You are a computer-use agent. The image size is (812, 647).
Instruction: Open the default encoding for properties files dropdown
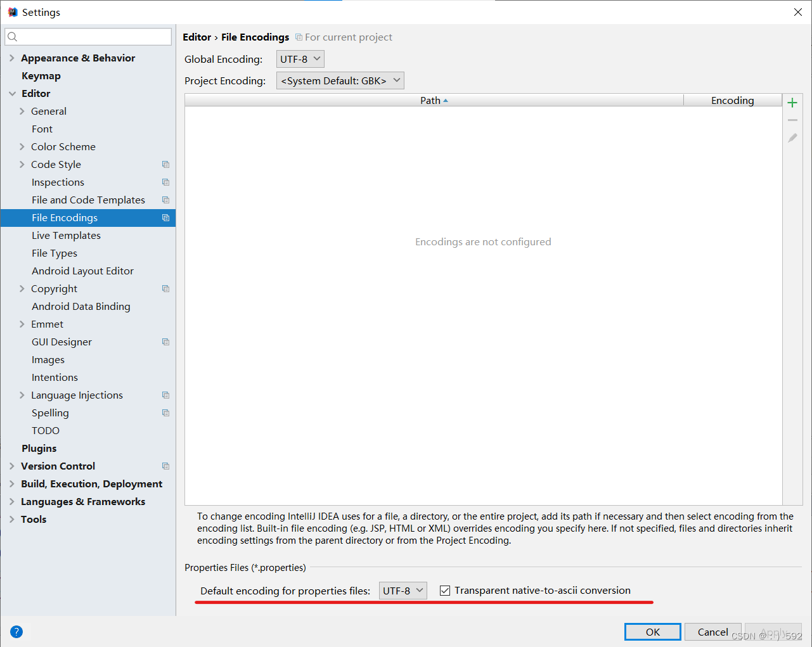(403, 590)
